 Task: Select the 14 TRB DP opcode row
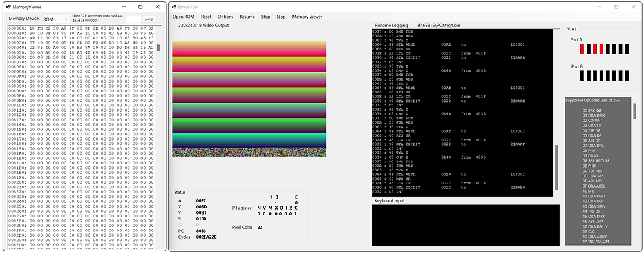point(592,211)
